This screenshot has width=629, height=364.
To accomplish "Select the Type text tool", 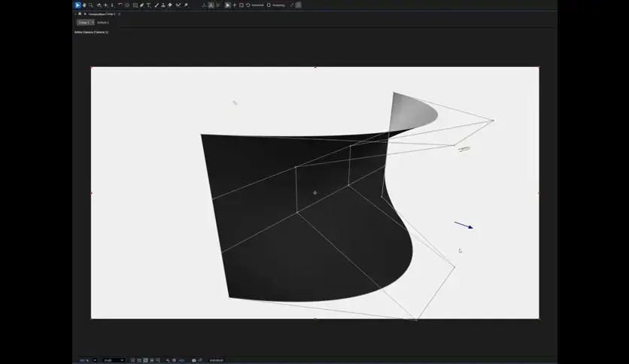I will pos(148,5).
